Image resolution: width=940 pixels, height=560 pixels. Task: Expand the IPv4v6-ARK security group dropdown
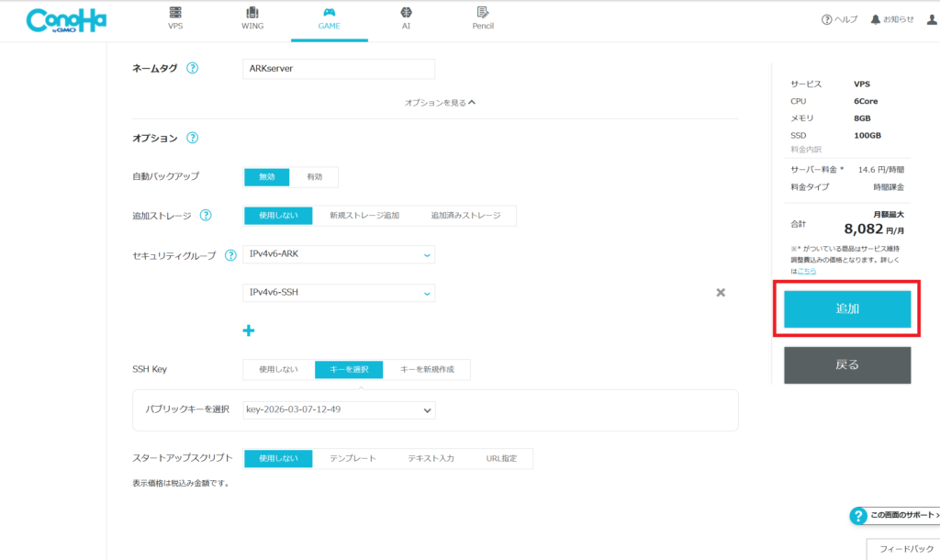[339, 254]
